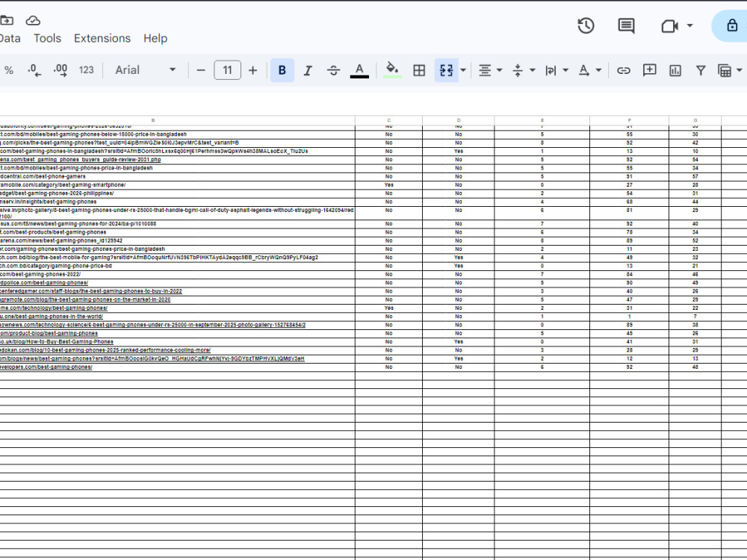The height and width of the screenshot is (560, 747).
Task: Open the Tools menu
Action: (x=47, y=38)
